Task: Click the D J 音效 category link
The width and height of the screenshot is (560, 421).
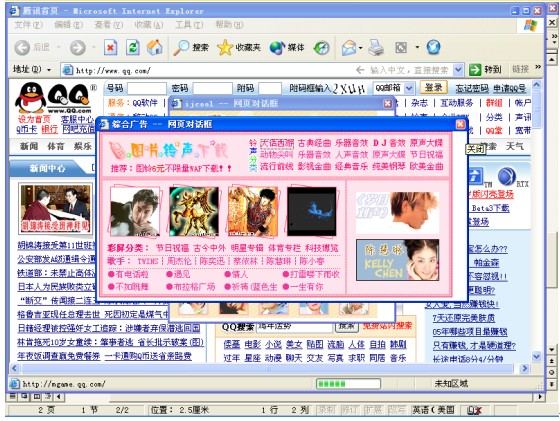Action: [389, 143]
